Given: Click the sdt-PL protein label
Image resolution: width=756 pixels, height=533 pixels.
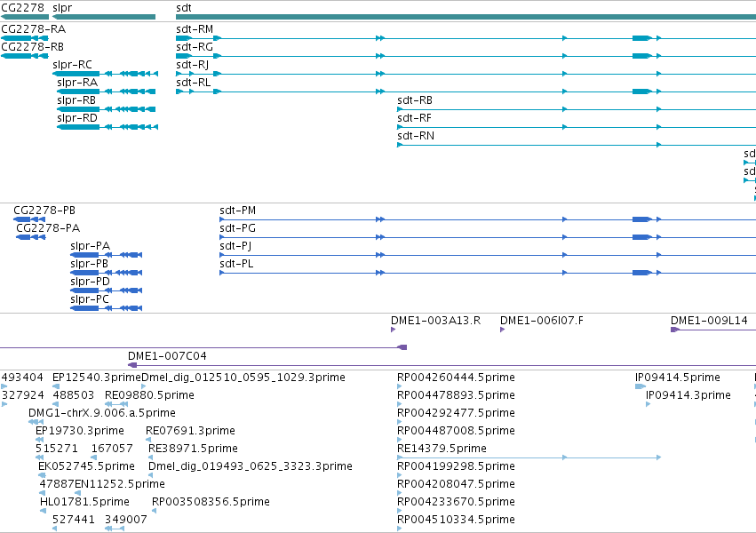Looking at the screenshot, I should pyautogui.click(x=236, y=264).
